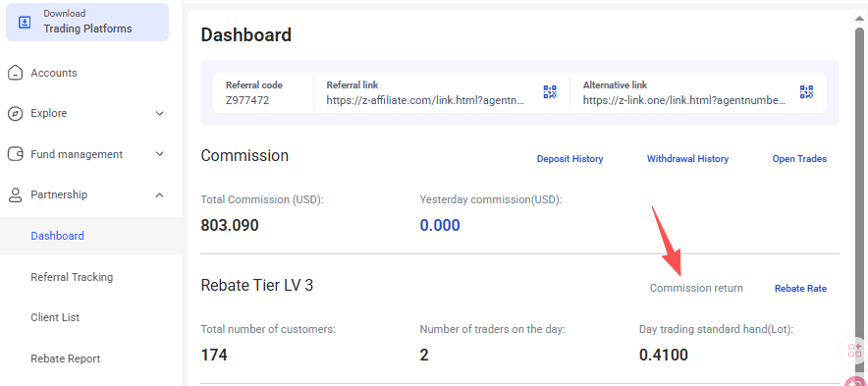Open Referral Tracking in sidebar
This screenshot has width=868, height=386.
72,277
